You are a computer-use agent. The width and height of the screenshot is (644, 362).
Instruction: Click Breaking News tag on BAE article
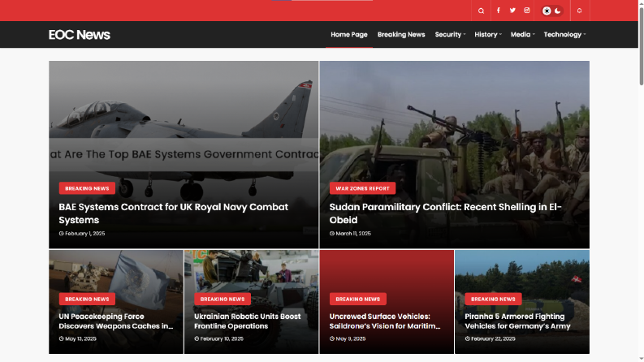tap(87, 188)
